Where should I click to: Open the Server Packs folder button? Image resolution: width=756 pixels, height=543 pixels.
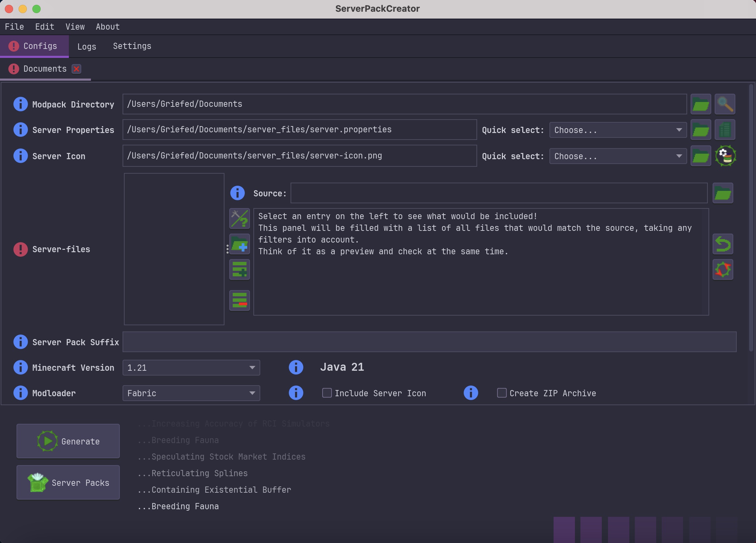pyautogui.click(x=68, y=482)
